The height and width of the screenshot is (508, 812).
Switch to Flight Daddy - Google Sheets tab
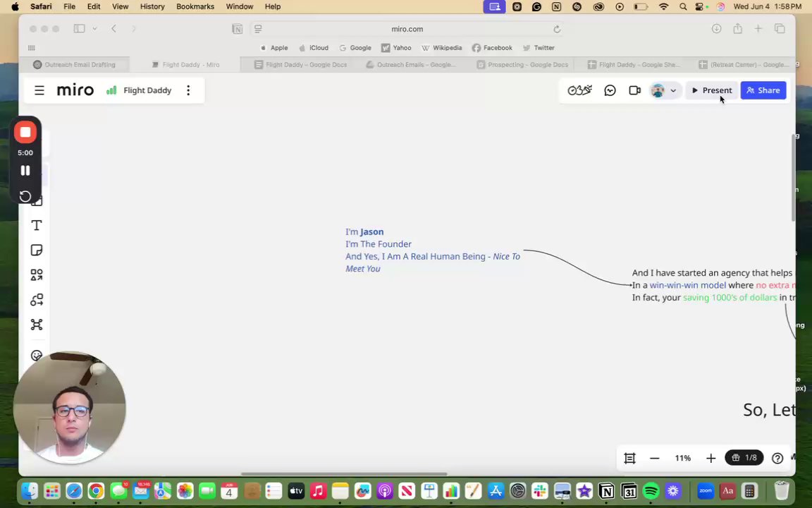[634, 65]
